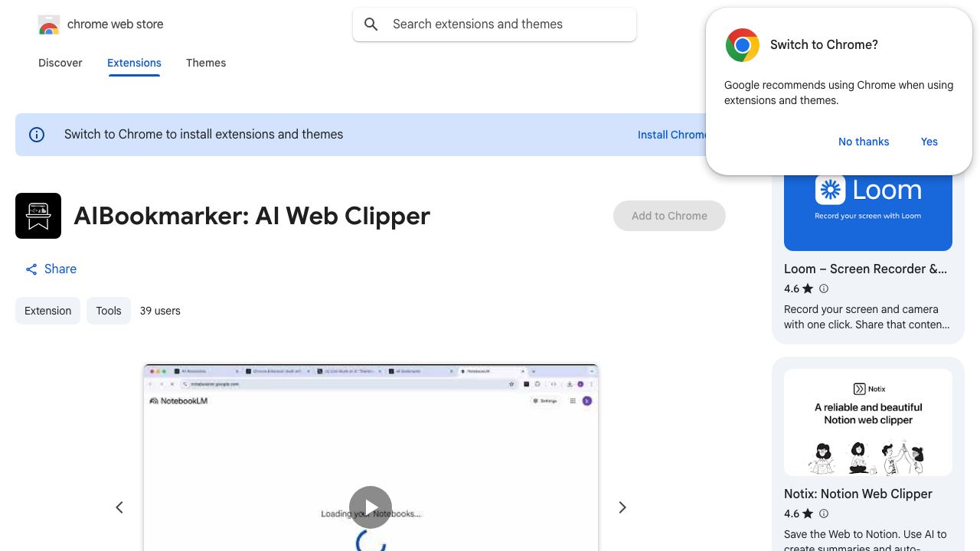Image resolution: width=980 pixels, height=551 pixels.
Task: Click the video preview screenshot
Action: pyautogui.click(x=371, y=458)
